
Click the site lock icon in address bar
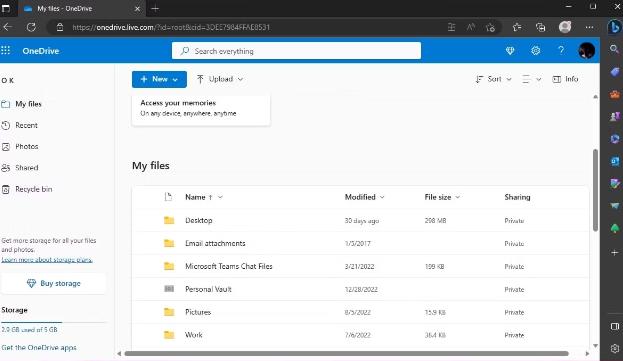[x=60, y=27]
